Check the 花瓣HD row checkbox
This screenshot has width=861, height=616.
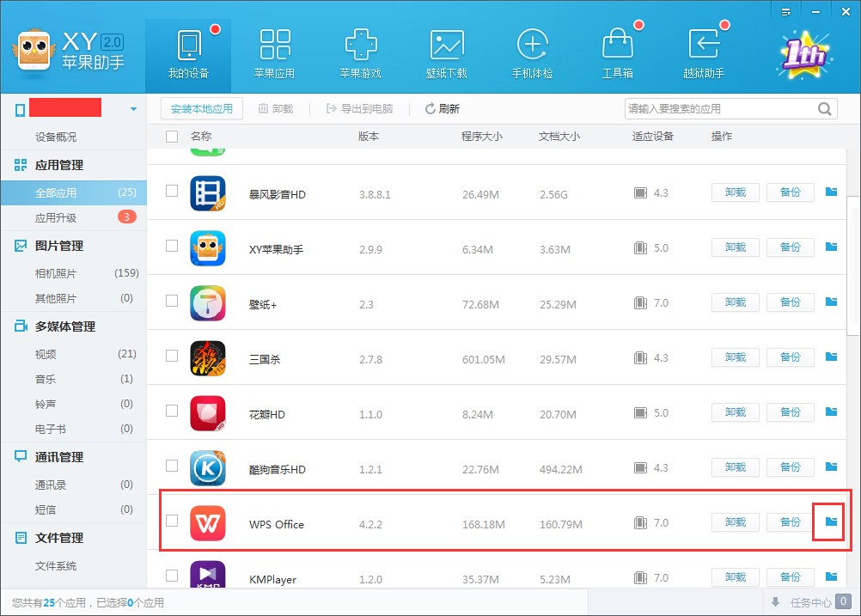pos(172,411)
